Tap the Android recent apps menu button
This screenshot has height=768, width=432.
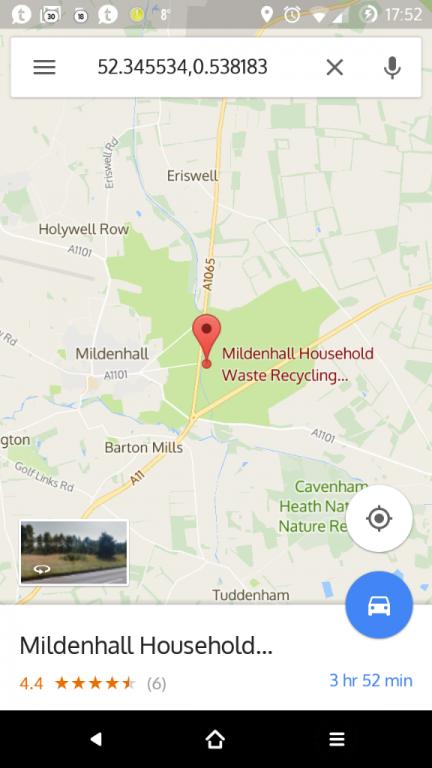tap(336, 739)
